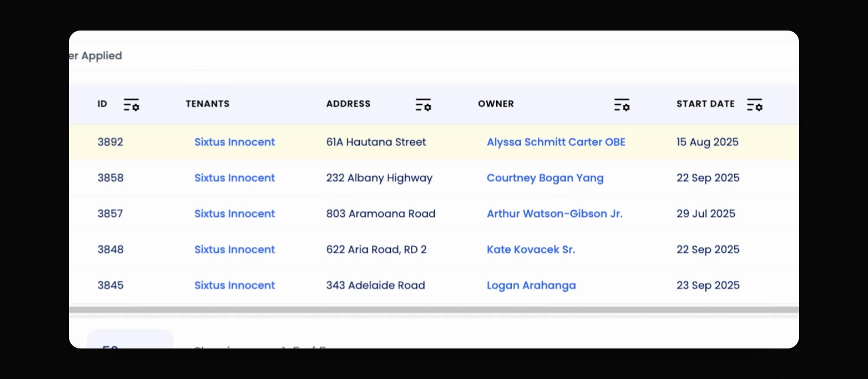Open owner Logan Arahanga
This screenshot has width=868, height=379.
[531, 285]
